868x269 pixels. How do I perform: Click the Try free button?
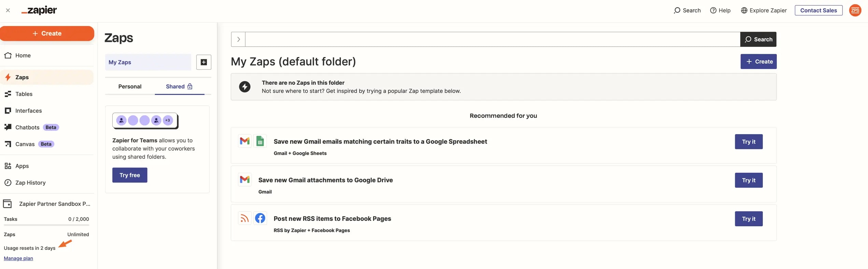click(130, 175)
